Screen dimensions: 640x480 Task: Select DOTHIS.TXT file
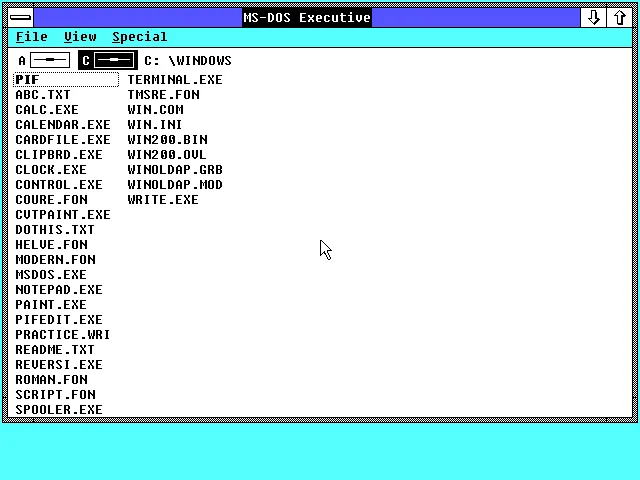(x=55, y=230)
